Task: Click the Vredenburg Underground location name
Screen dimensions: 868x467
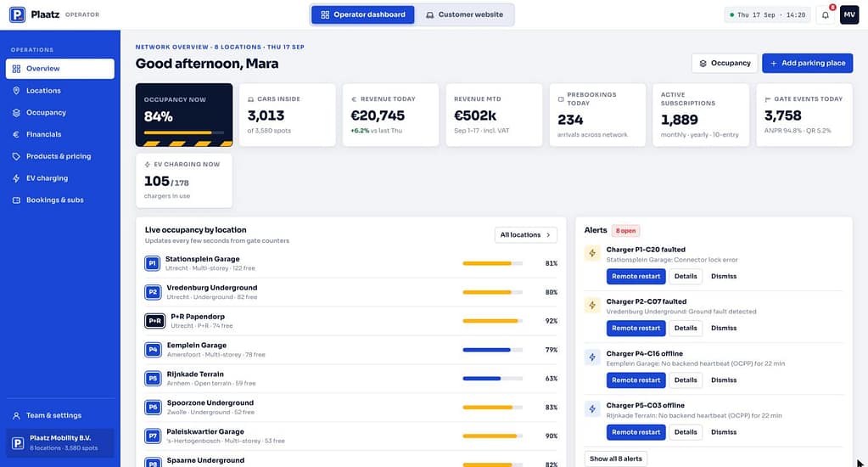Action: [212, 288]
